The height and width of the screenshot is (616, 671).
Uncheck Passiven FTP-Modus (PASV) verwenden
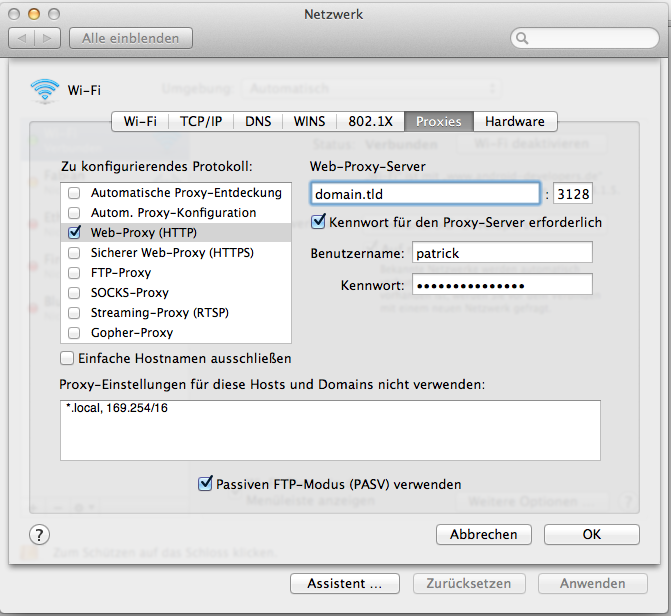[x=205, y=484]
